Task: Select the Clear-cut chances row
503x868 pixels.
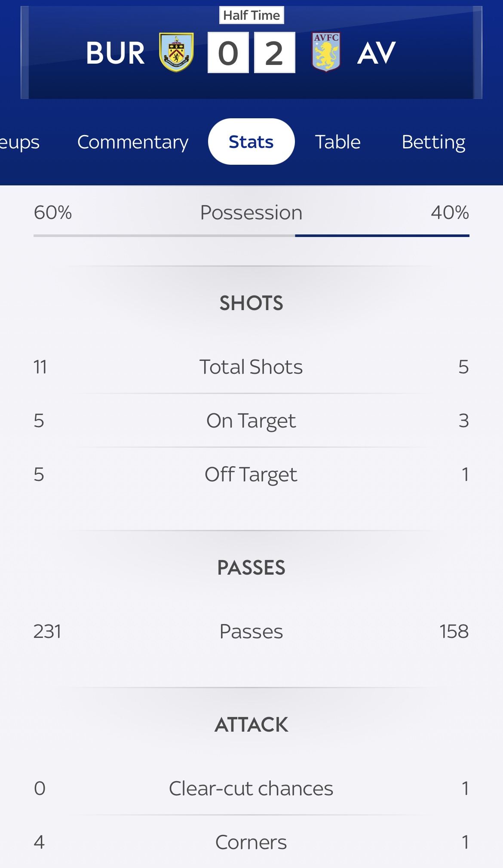Action: 252,788
